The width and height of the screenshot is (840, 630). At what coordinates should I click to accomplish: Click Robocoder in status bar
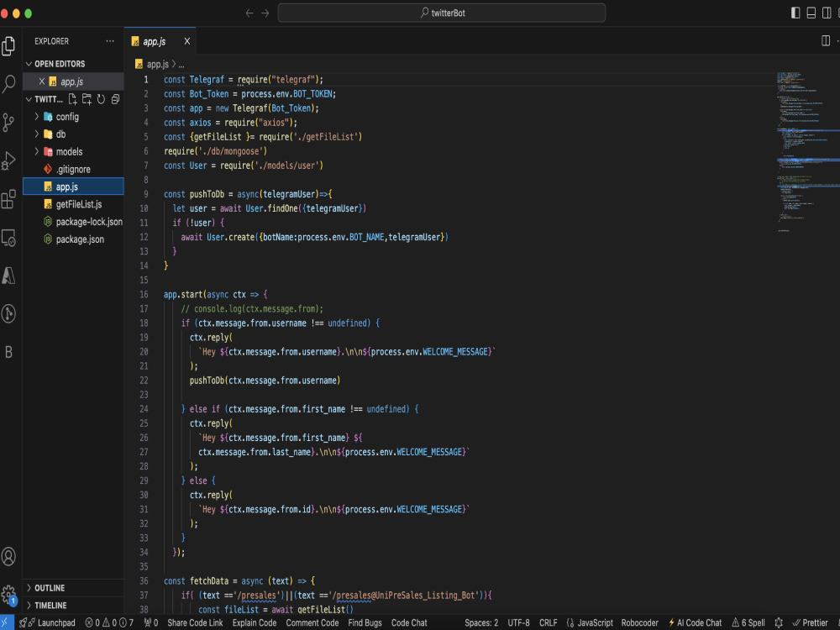(x=639, y=622)
